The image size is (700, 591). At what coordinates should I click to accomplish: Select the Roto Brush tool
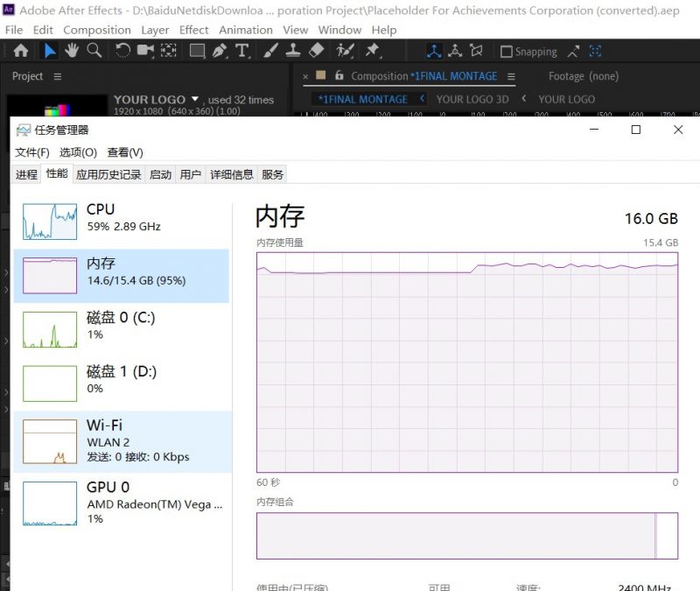coord(345,51)
